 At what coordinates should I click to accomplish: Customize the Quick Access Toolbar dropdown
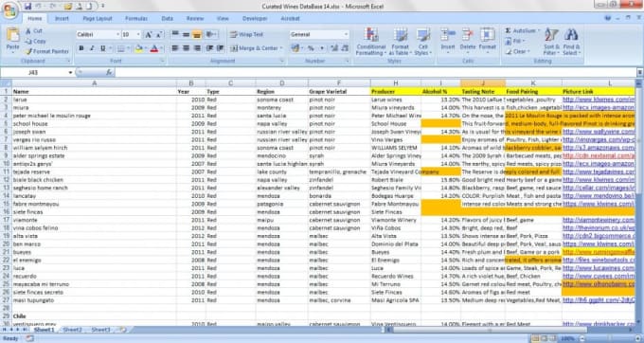103,7
